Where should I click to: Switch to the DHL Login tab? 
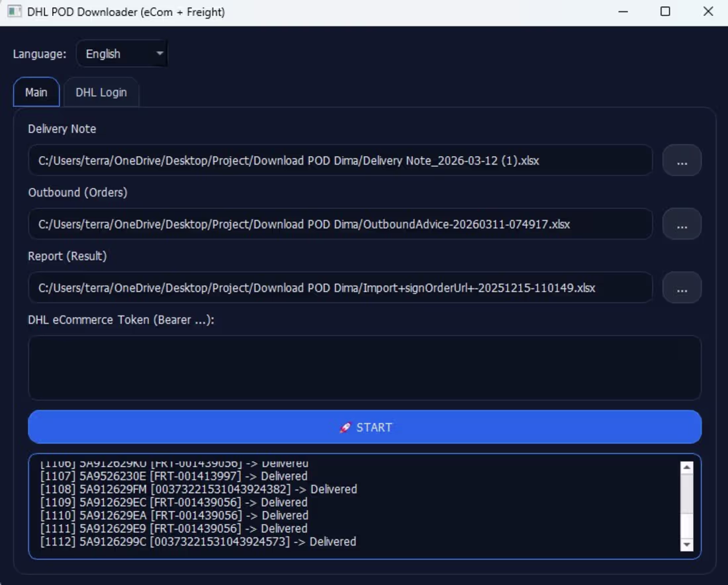pos(101,92)
